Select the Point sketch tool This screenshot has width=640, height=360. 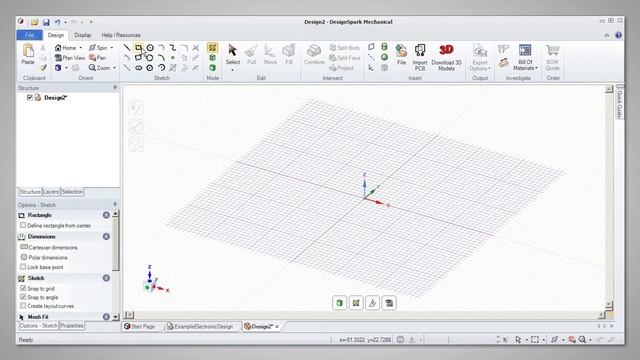point(173,58)
